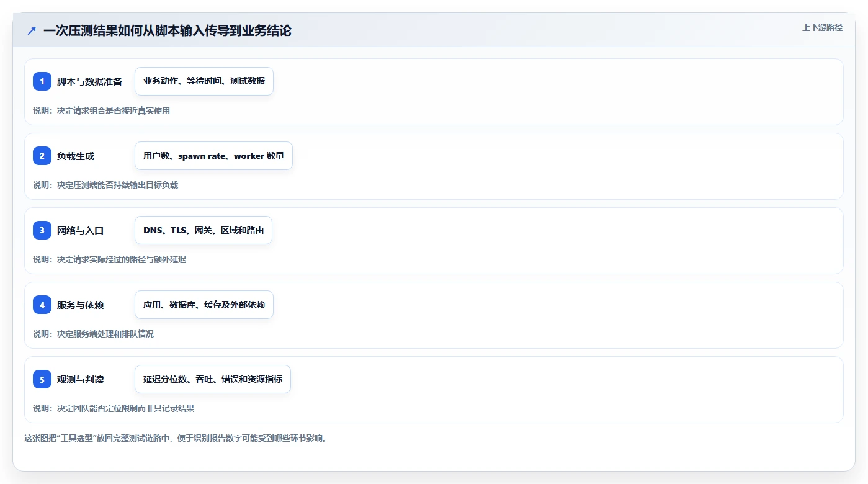Click the 上下游路径 label in header
This screenshot has width=868, height=484.
click(822, 27)
